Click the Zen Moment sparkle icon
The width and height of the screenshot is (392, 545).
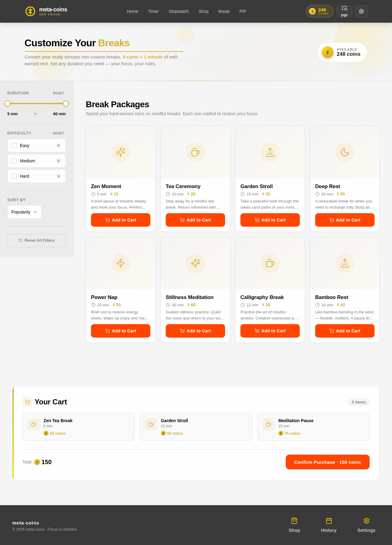[121, 152]
